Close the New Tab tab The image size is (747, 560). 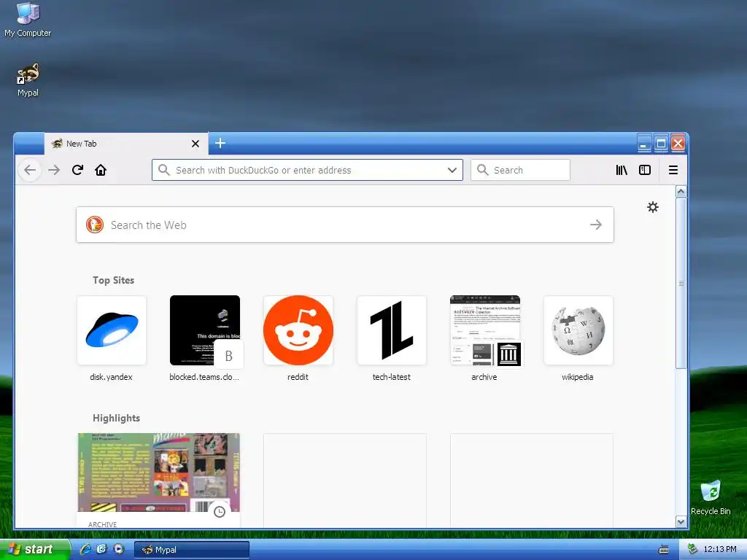196,144
